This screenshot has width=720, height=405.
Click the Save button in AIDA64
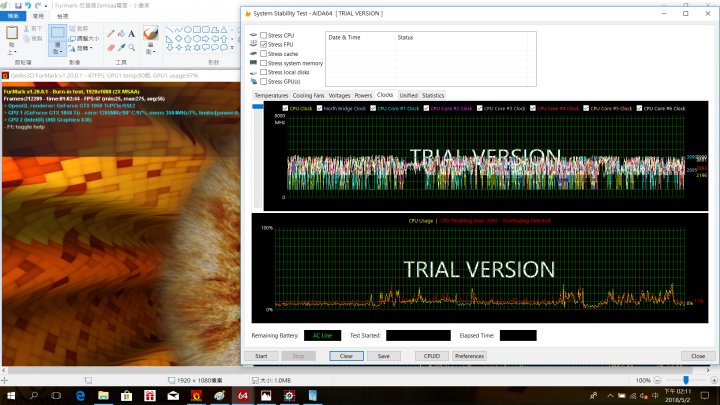tap(383, 356)
